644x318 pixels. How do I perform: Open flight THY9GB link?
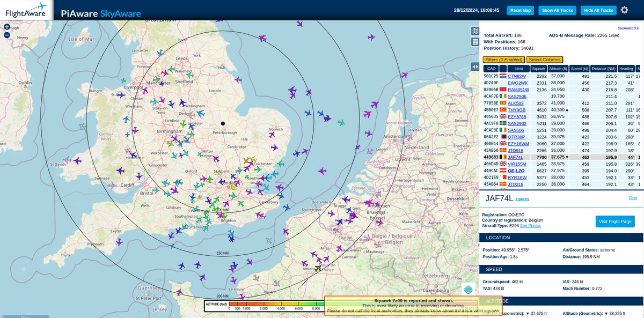point(518,110)
